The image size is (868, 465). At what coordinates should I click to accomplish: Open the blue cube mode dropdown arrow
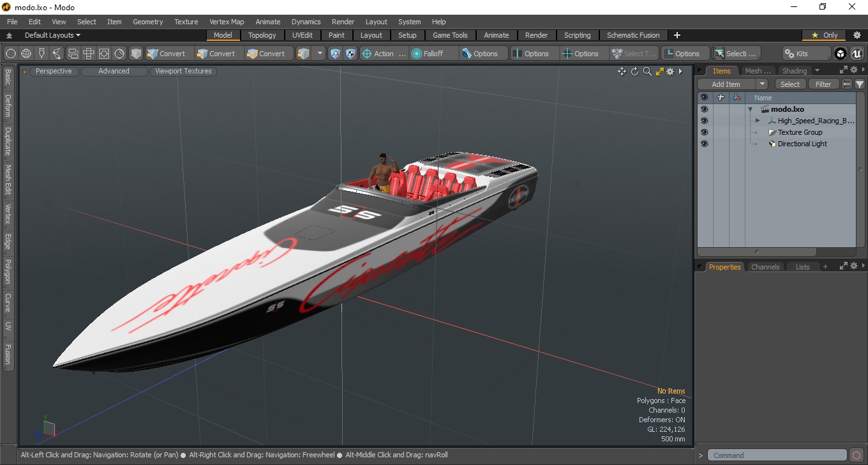coord(320,54)
